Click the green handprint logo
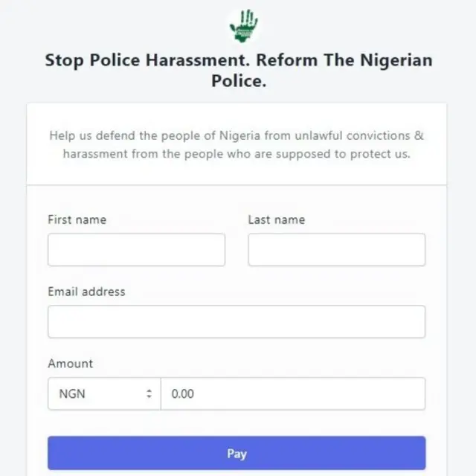 pos(243,26)
